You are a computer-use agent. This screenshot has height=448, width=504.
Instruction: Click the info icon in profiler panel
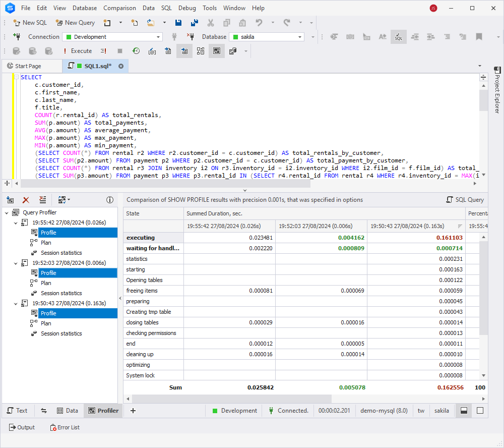109,200
